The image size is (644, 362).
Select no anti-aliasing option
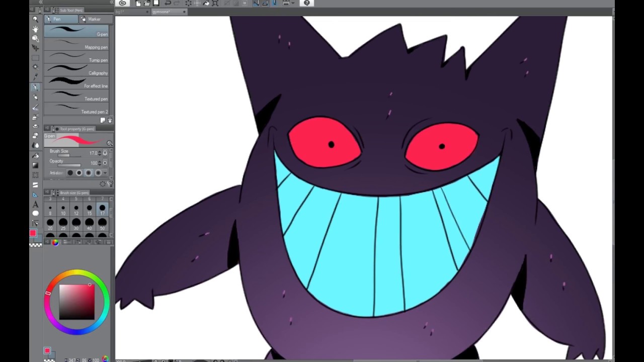70,173
